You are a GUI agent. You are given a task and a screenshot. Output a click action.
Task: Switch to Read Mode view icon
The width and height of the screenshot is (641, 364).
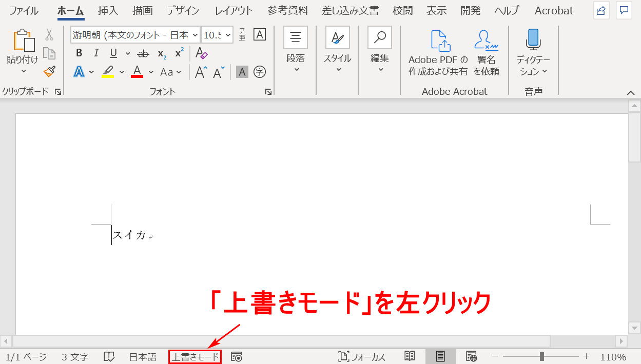(410, 357)
